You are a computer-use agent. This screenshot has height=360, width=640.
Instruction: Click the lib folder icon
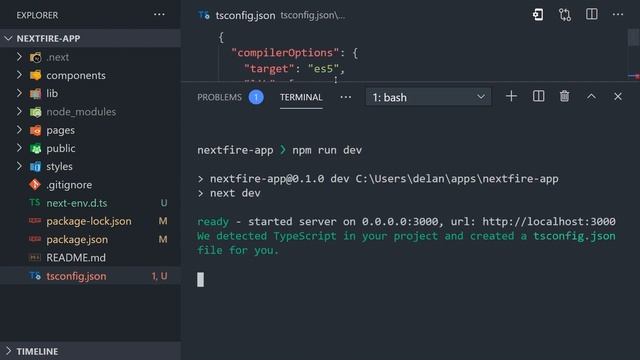click(36, 93)
